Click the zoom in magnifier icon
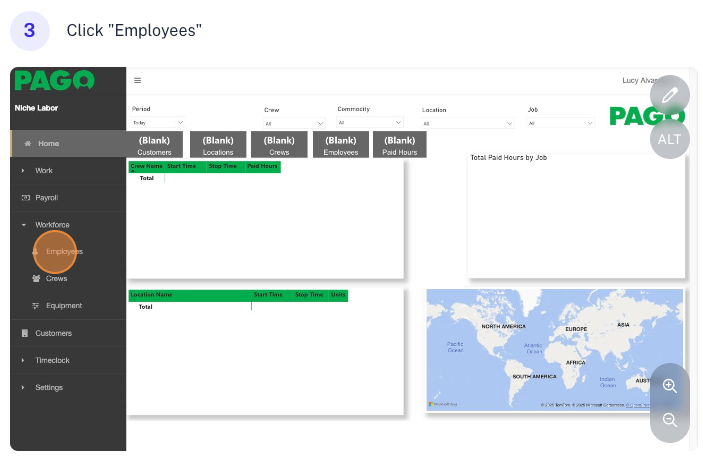 669,385
